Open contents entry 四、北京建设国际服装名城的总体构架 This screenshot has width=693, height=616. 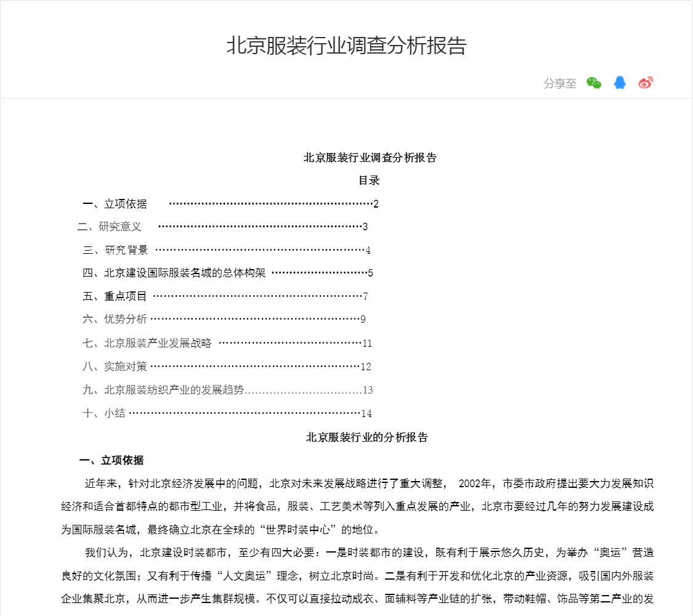227,273
